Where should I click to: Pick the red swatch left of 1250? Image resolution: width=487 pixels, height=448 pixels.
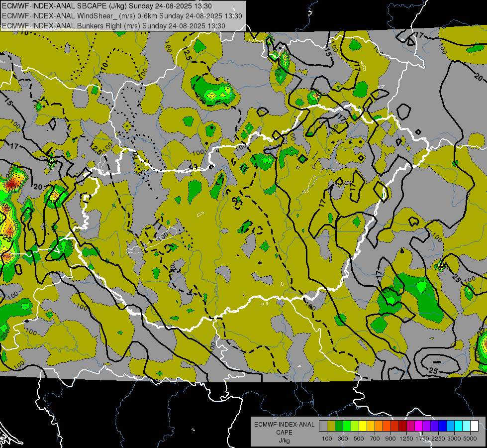(395, 426)
